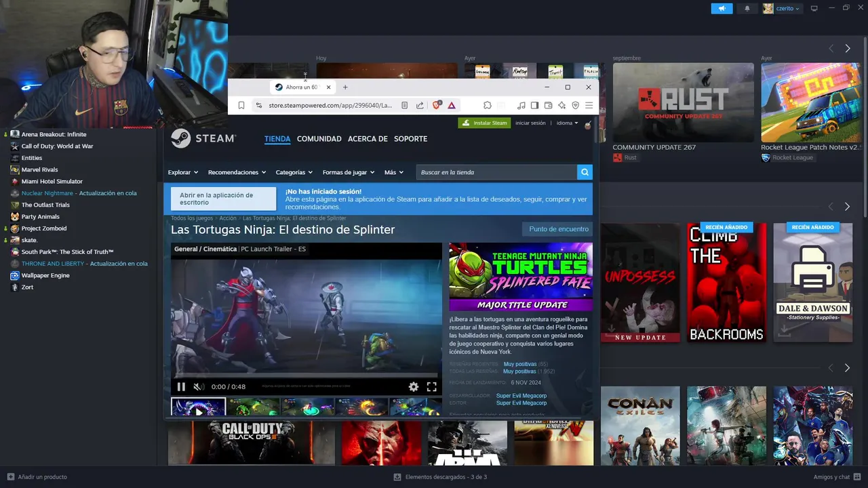Click the share page icon

click(x=420, y=105)
